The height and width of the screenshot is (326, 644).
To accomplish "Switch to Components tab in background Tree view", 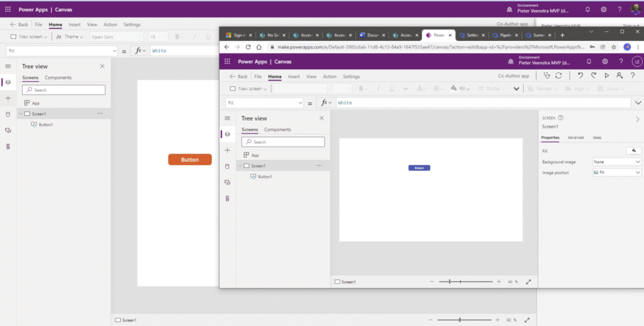I will point(58,77).
